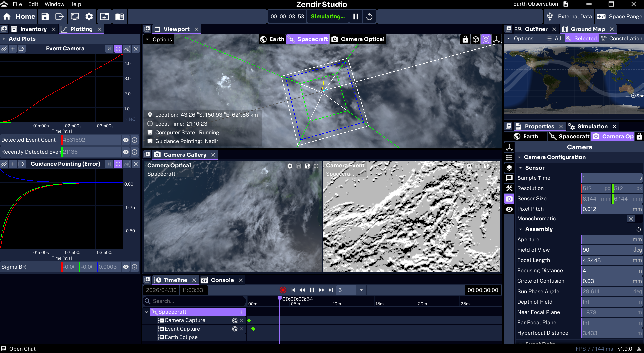
Task: Reset the simulation with the restart icon
Action: 369,17
